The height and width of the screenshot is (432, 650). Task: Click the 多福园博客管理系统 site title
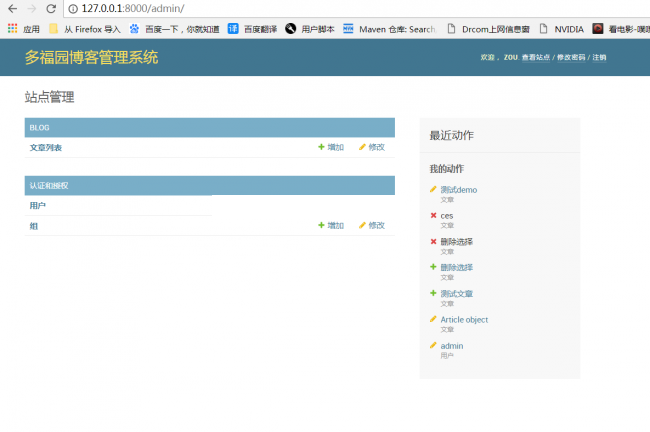tap(91, 57)
